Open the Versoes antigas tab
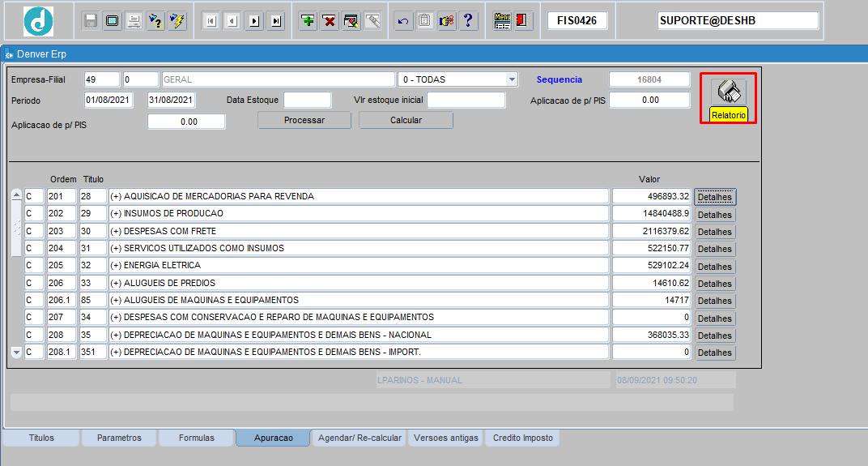The image size is (868, 466). tap(446, 438)
